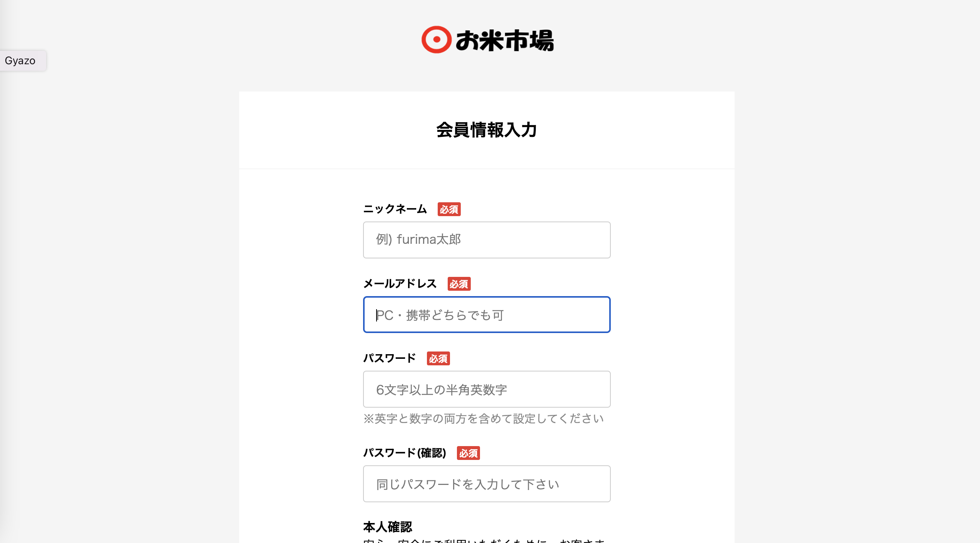The width and height of the screenshot is (980, 543).
Task: Click the パスワード field label
Action: point(389,358)
